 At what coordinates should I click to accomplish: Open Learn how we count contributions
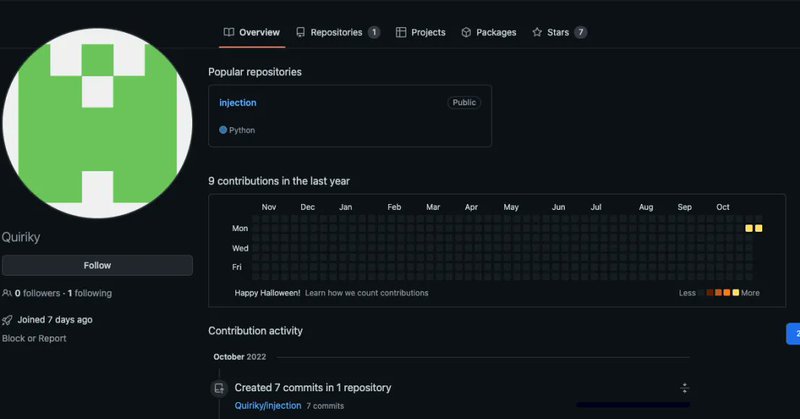point(367,293)
